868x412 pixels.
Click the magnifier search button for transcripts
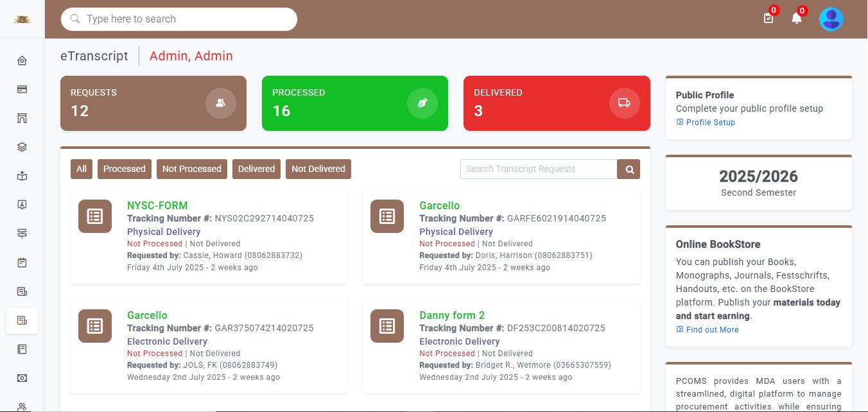tap(629, 169)
